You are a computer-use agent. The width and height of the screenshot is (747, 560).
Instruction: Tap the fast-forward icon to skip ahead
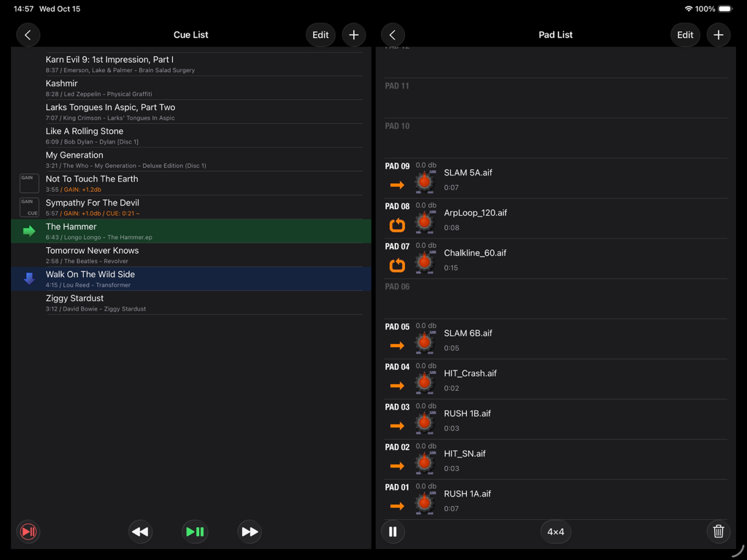(x=249, y=532)
